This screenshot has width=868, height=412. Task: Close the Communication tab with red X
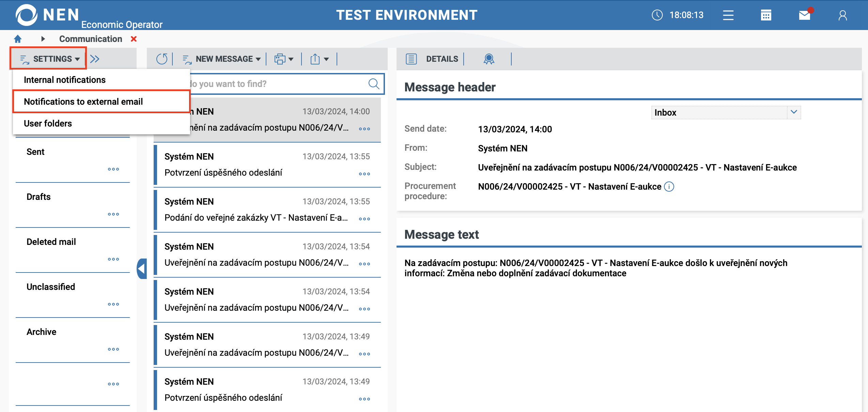pyautogui.click(x=134, y=39)
